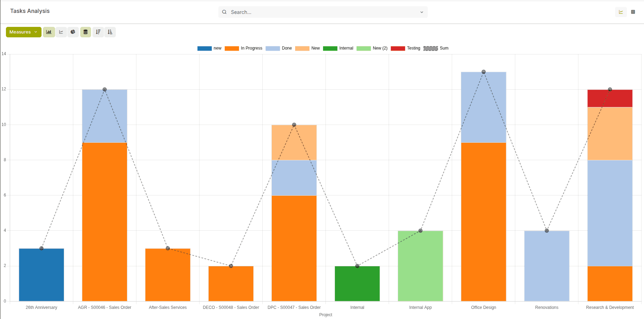Click the red Testing segment of Research & Development

coord(610,98)
